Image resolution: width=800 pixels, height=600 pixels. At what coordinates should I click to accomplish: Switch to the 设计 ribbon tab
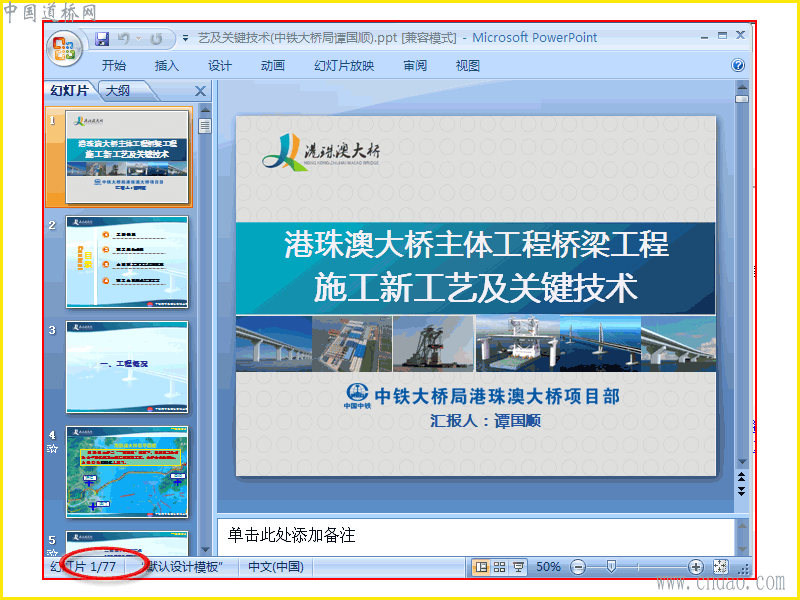pyautogui.click(x=219, y=66)
